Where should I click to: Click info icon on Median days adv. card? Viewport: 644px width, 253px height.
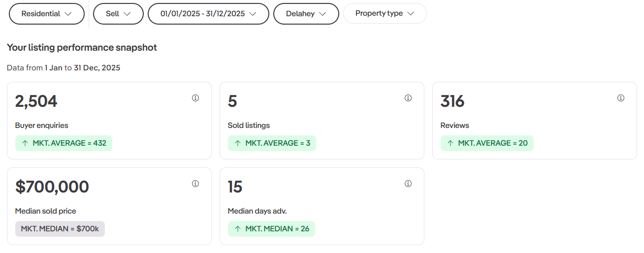[x=408, y=184]
